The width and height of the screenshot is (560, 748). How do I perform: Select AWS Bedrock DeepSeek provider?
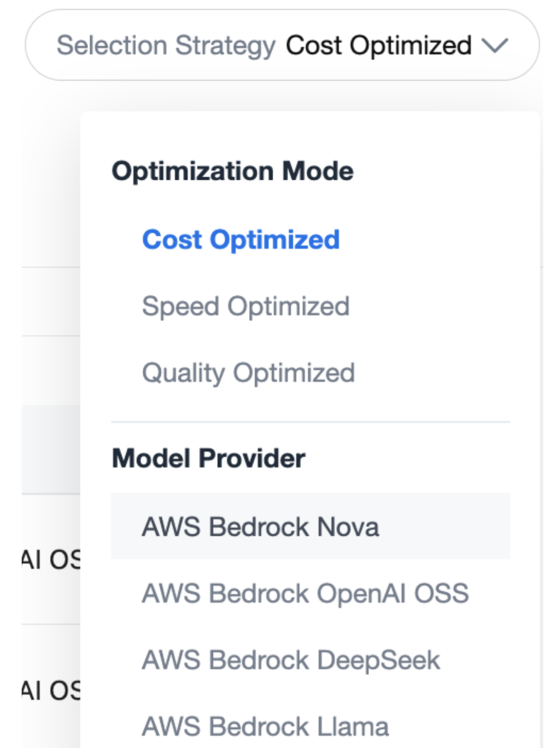click(291, 660)
